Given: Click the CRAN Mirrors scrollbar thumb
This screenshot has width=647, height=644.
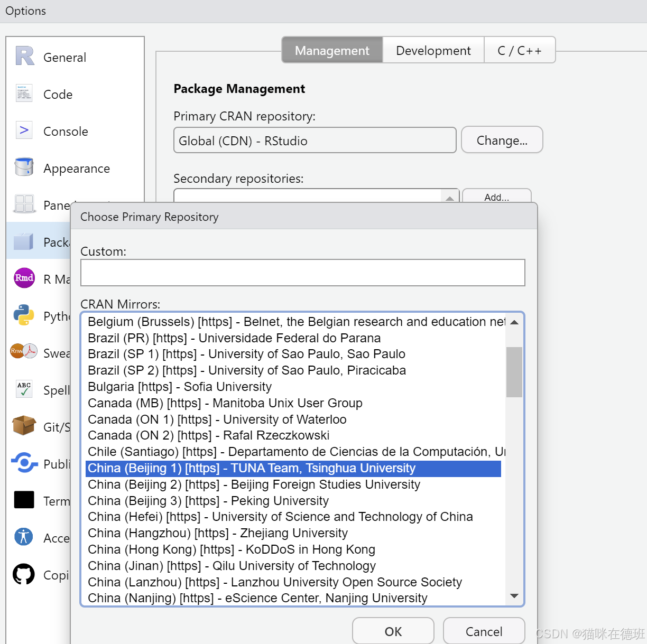Looking at the screenshot, I should [x=514, y=372].
